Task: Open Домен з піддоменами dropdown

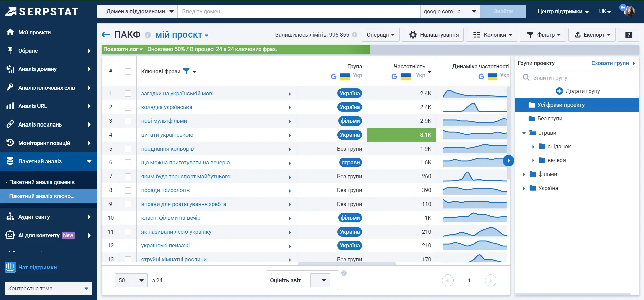Action: [138, 11]
